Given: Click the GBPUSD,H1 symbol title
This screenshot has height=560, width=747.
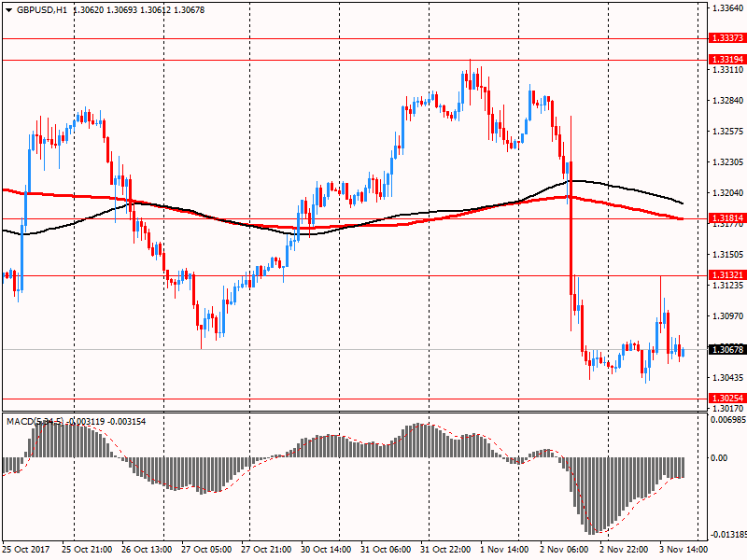Looking at the screenshot, I should [x=42, y=10].
